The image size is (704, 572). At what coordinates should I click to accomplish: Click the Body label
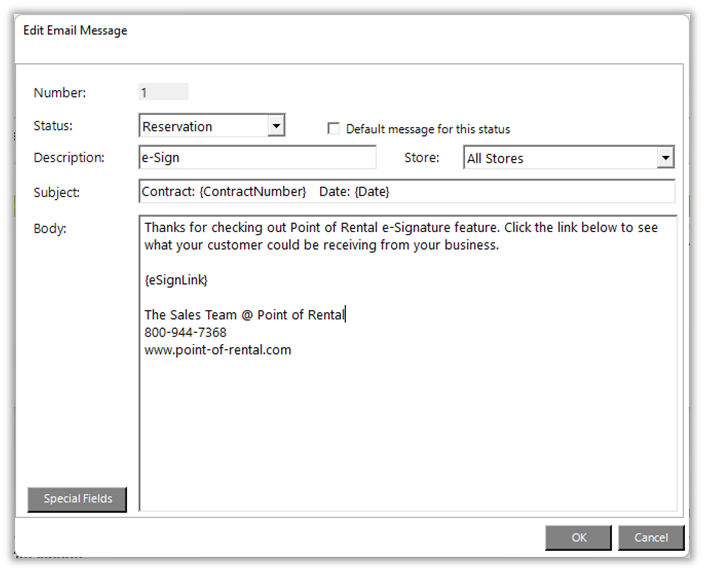point(49,228)
